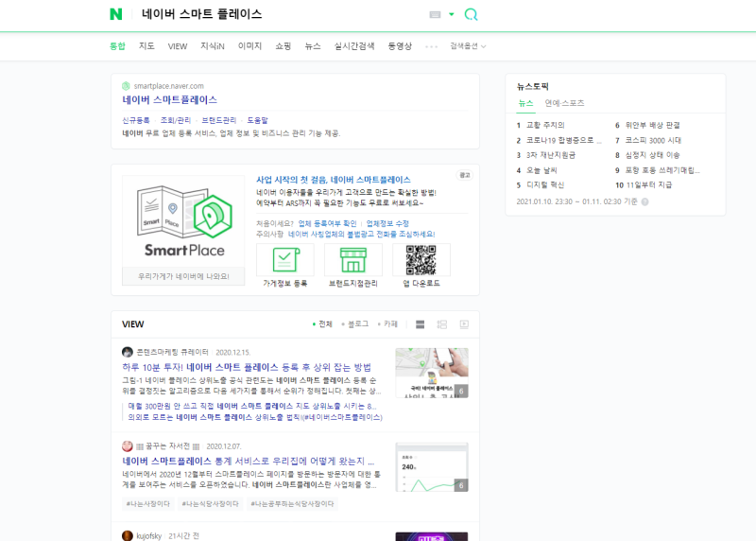This screenshot has width=756, height=541.
Task: Open the 업체정보 수정 link
Action: point(387,223)
